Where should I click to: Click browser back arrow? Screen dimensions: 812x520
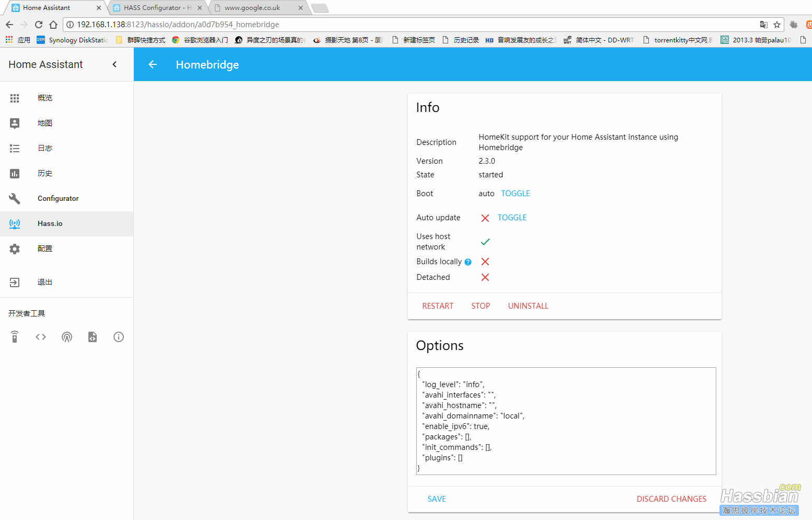coord(9,25)
